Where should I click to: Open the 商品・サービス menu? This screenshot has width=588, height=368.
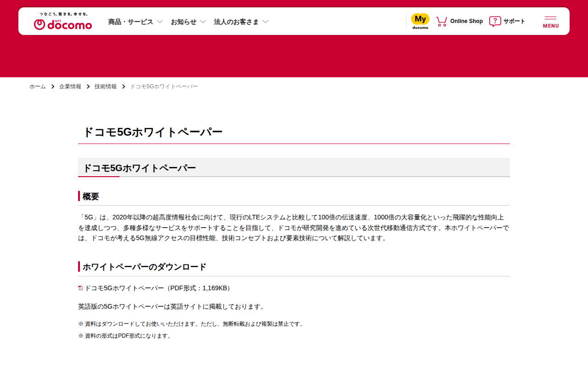130,22
